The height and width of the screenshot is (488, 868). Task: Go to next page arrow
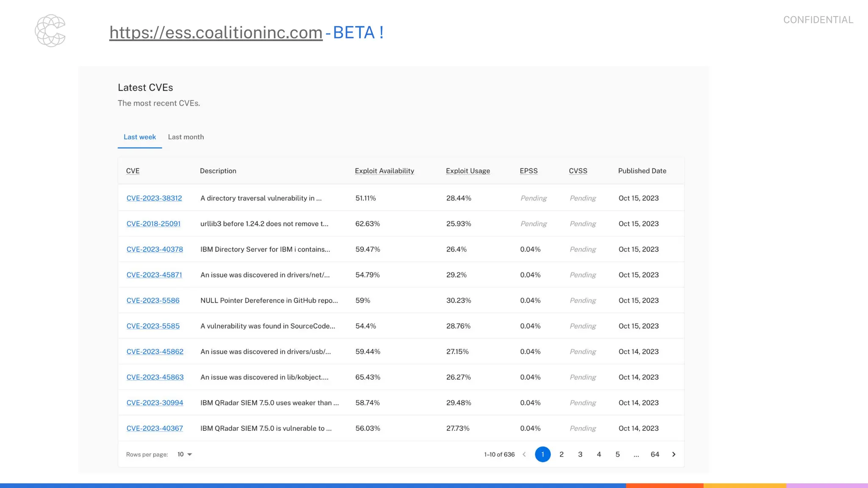click(673, 454)
